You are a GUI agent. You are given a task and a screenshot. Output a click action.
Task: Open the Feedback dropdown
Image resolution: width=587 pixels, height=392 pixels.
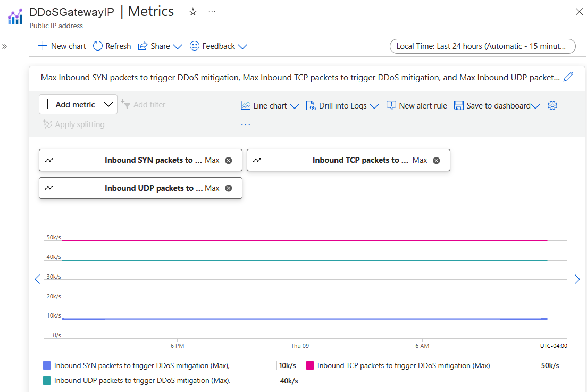[218, 46]
